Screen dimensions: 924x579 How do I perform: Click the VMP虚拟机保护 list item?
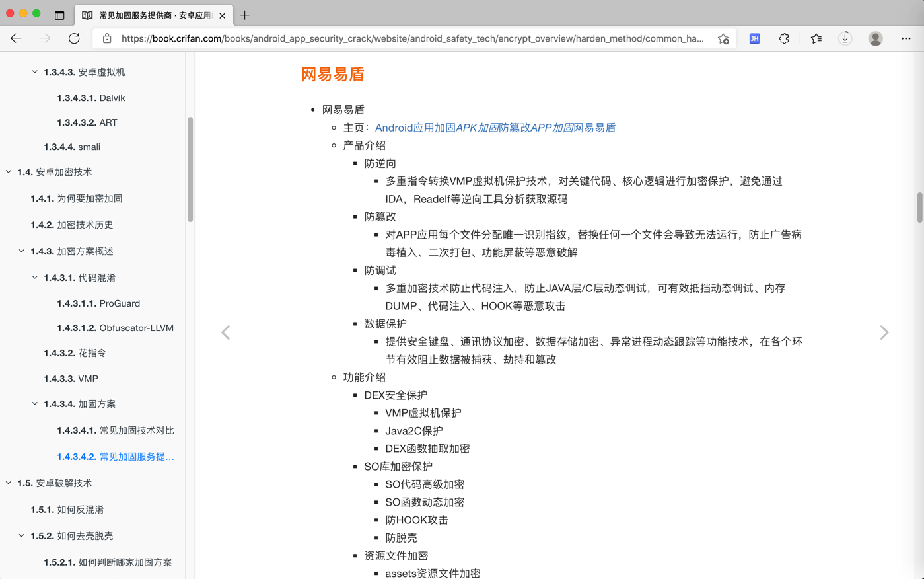pos(423,413)
